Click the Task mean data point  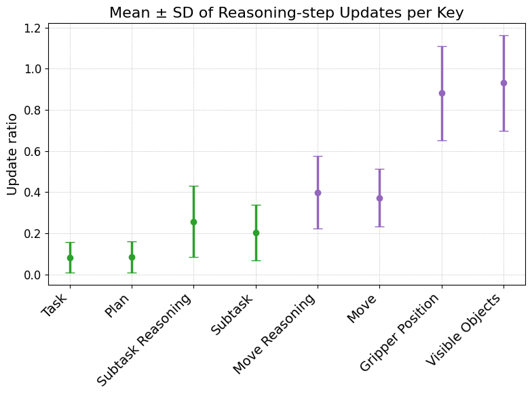pos(70,258)
